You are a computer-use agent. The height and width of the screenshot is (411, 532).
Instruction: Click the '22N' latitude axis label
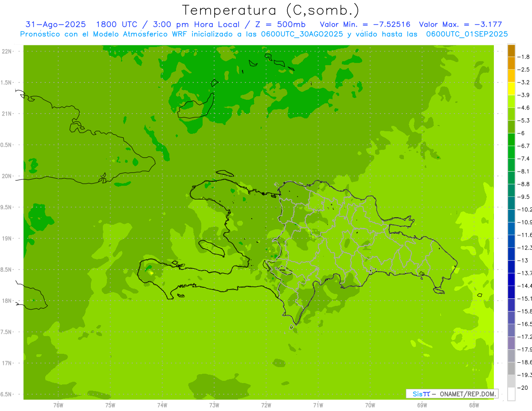(7, 51)
